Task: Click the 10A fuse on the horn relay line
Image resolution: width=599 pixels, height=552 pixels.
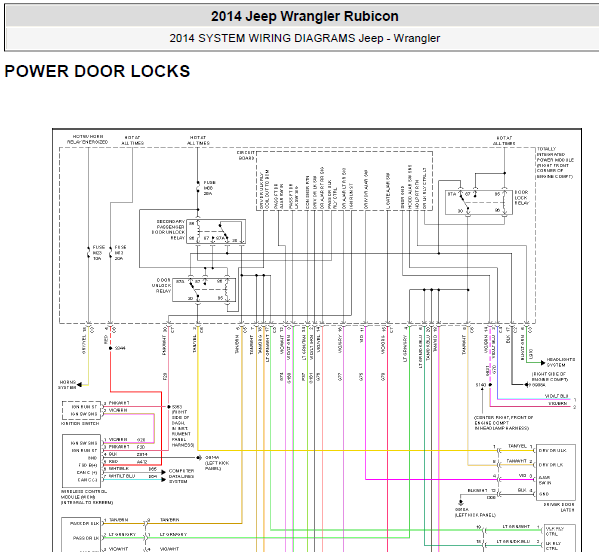Action: pyautogui.click(x=89, y=253)
